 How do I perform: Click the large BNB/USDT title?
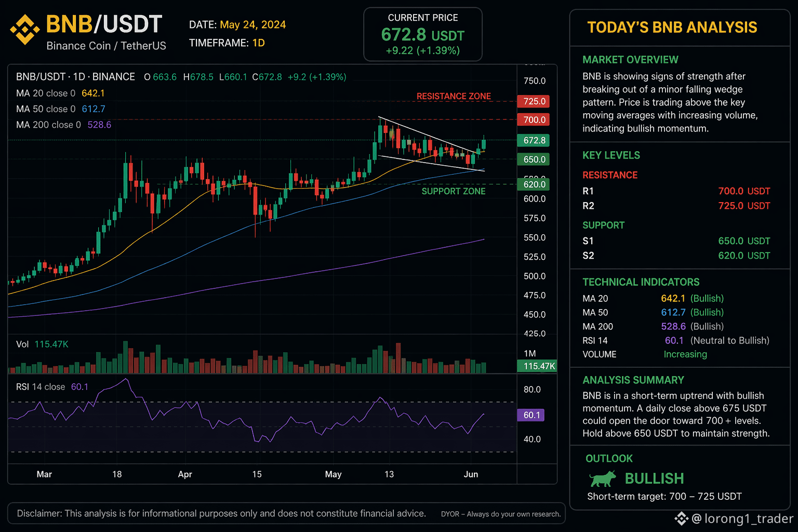[x=104, y=24]
